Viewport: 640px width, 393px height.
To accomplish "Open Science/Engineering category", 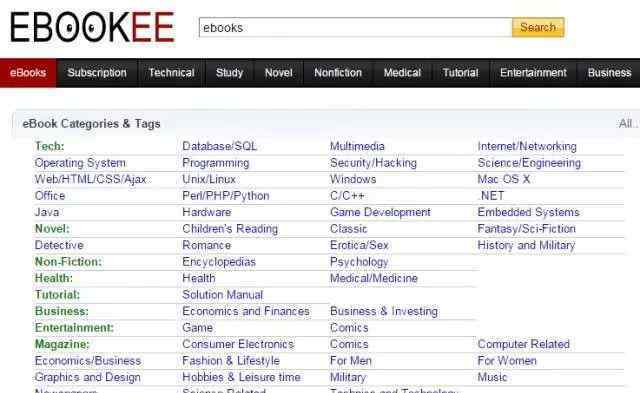I will pyautogui.click(x=529, y=163).
